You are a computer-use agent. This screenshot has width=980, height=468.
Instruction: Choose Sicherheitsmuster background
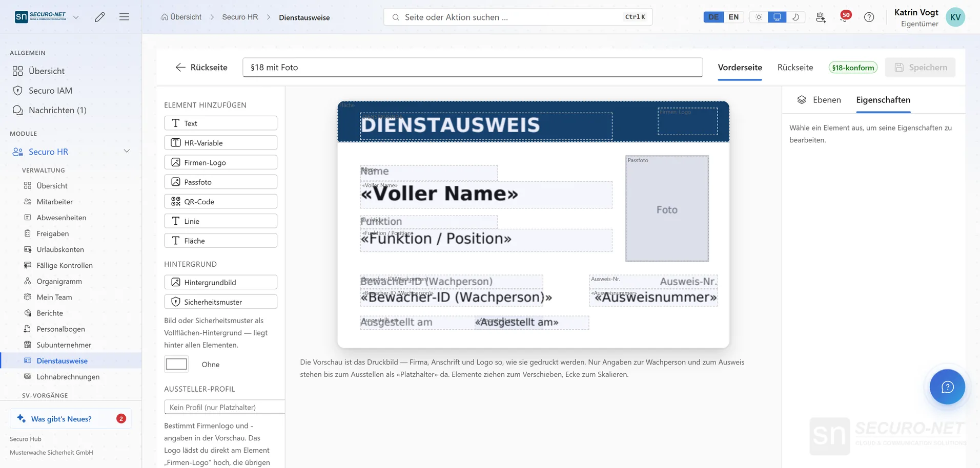pyautogui.click(x=220, y=302)
